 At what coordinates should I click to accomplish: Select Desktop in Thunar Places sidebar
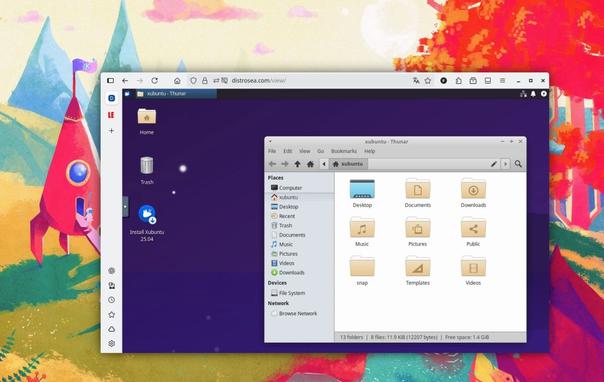coord(300,207)
